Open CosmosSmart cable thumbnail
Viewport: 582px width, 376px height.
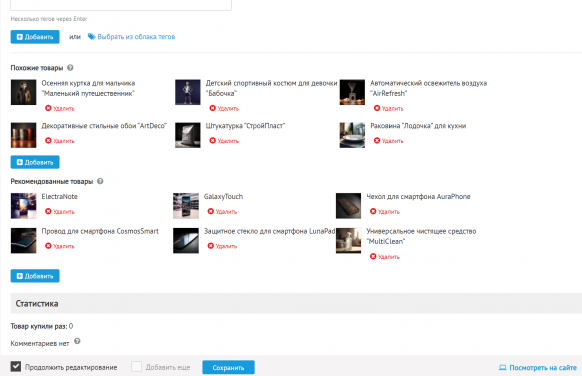coord(23,241)
